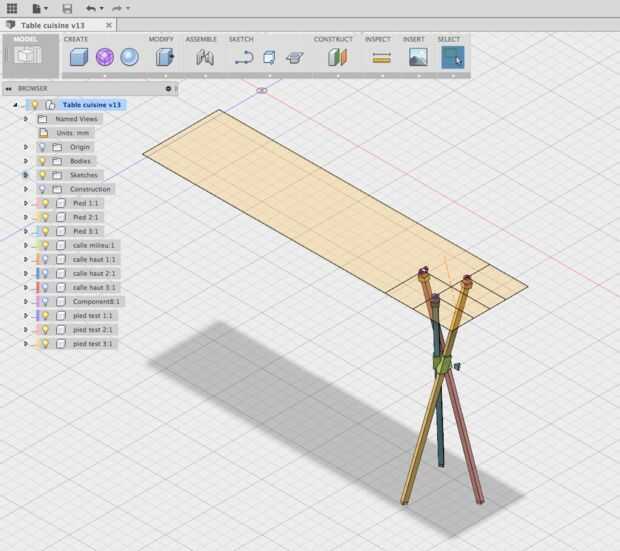Open the File dropdown menu

point(40,8)
